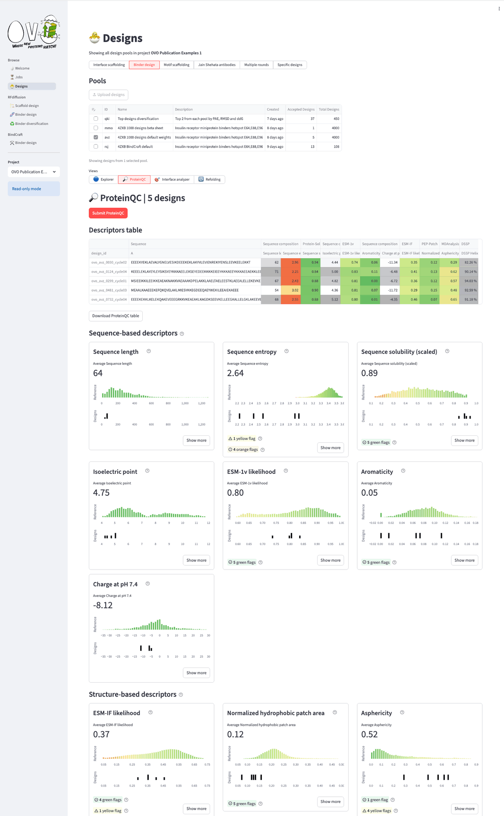Select the Motif scaffolding tab
504x816 pixels.
[x=176, y=65]
